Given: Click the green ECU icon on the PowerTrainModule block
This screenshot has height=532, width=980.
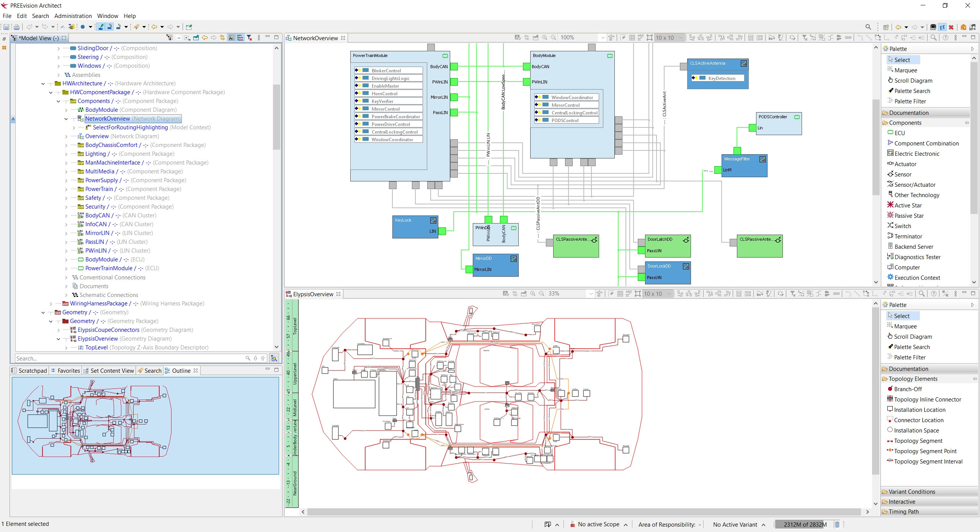Looking at the screenshot, I should tap(445, 56).
